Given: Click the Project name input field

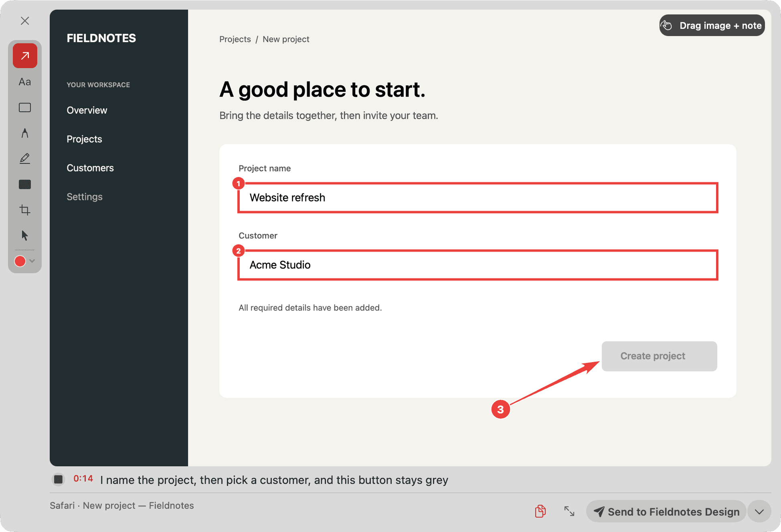Looking at the screenshot, I should 478,198.
